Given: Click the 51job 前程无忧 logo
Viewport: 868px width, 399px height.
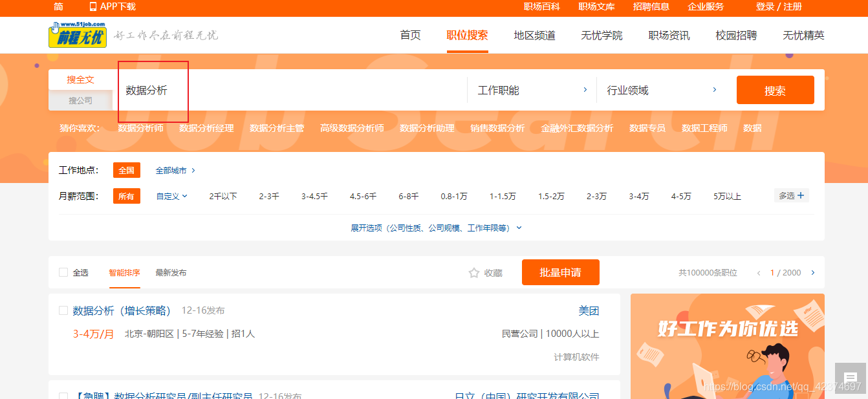Looking at the screenshot, I should 78,35.
